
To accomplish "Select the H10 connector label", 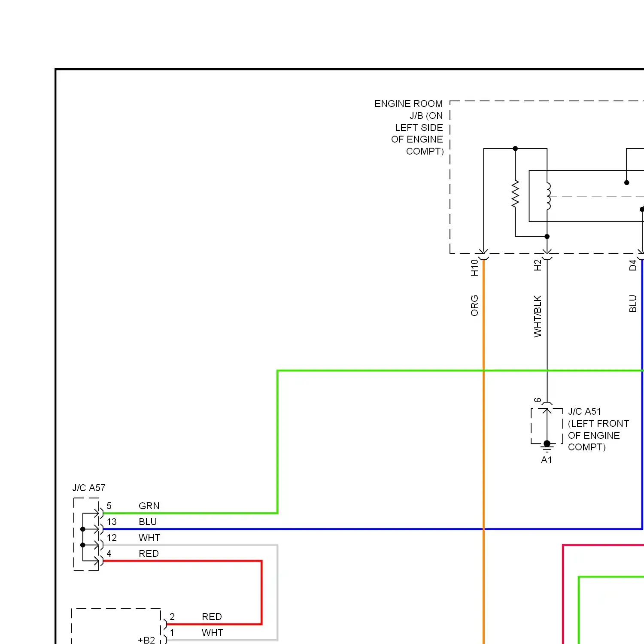I will (x=474, y=267).
